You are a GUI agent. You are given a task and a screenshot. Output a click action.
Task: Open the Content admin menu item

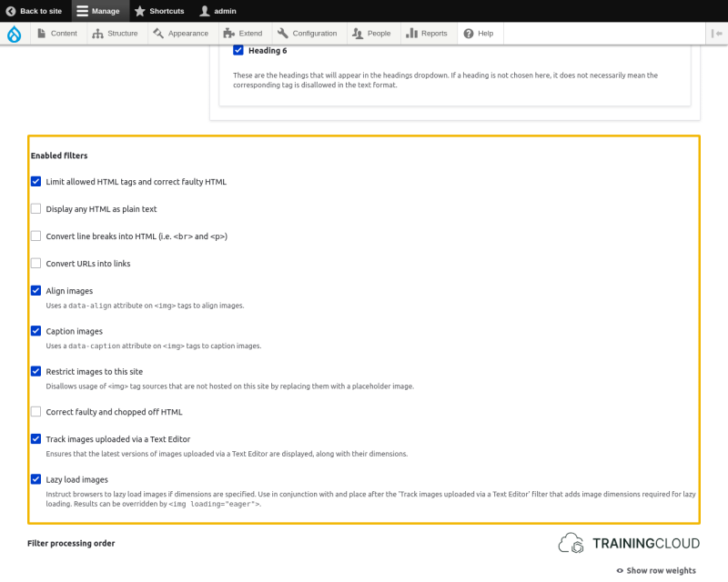tap(57, 34)
